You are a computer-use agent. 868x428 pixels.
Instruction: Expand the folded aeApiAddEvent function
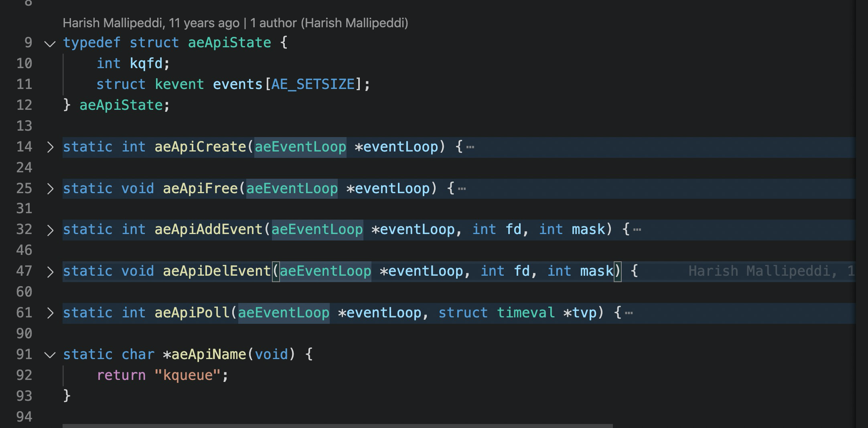pos(50,230)
